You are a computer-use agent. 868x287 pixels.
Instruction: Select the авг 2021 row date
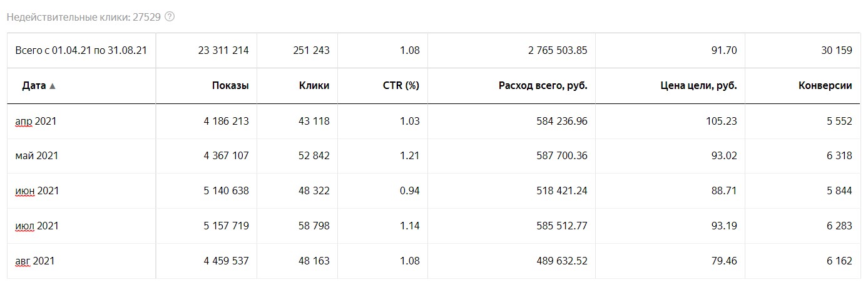pyautogui.click(x=35, y=261)
